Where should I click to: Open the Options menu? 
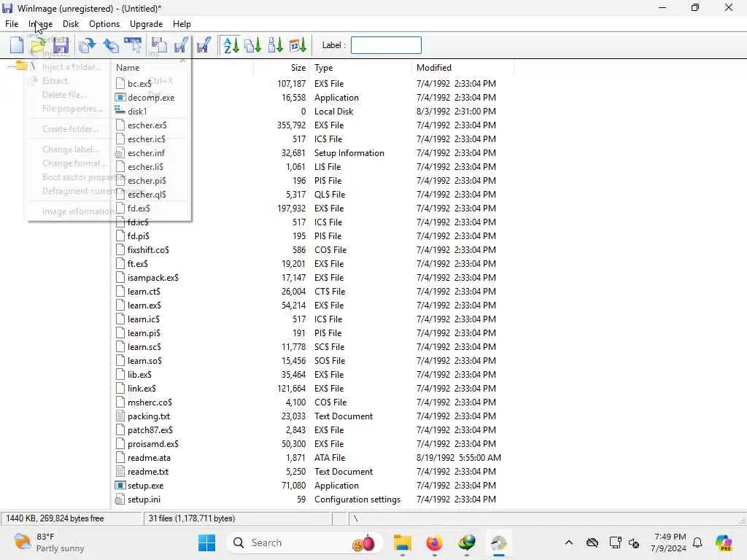104,24
